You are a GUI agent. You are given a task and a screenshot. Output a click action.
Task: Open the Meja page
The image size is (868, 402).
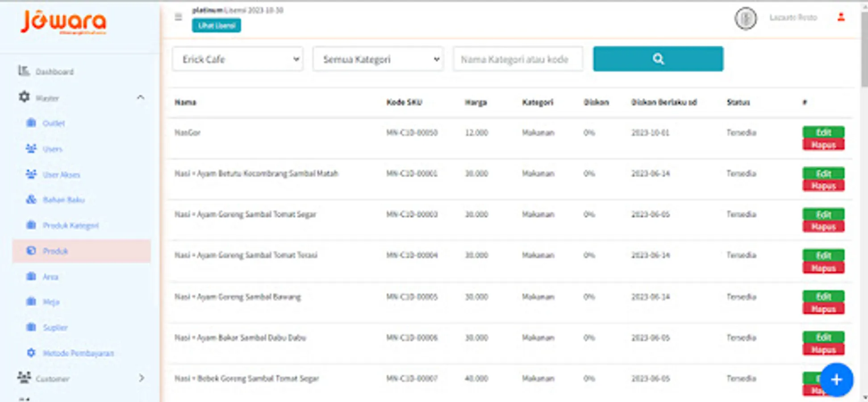(x=51, y=302)
